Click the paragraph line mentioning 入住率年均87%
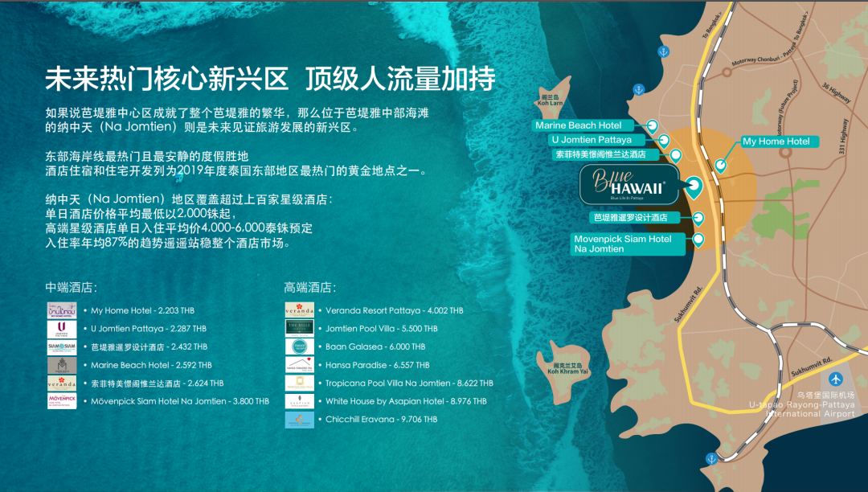Viewport: 868px width, 492px height. click(x=168, y=243)
